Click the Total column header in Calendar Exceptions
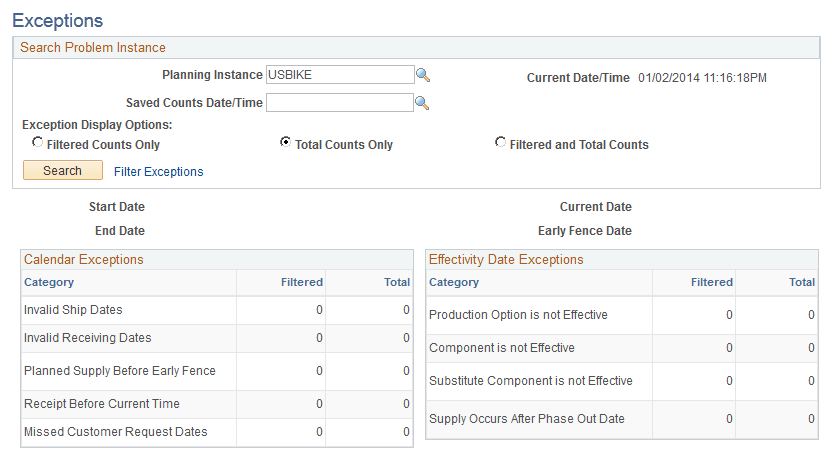Screen dimensions: 830x452 [397, 283]
